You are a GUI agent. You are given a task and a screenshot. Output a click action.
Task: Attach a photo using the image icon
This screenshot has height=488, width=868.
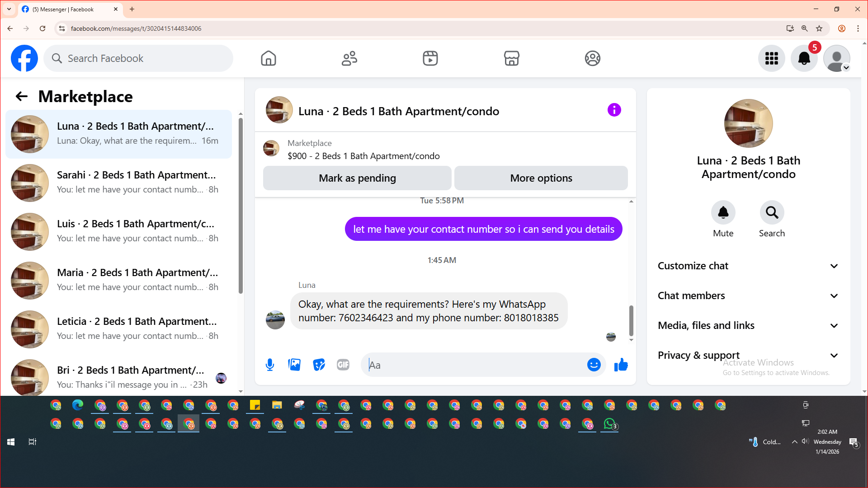pos(294,365)
